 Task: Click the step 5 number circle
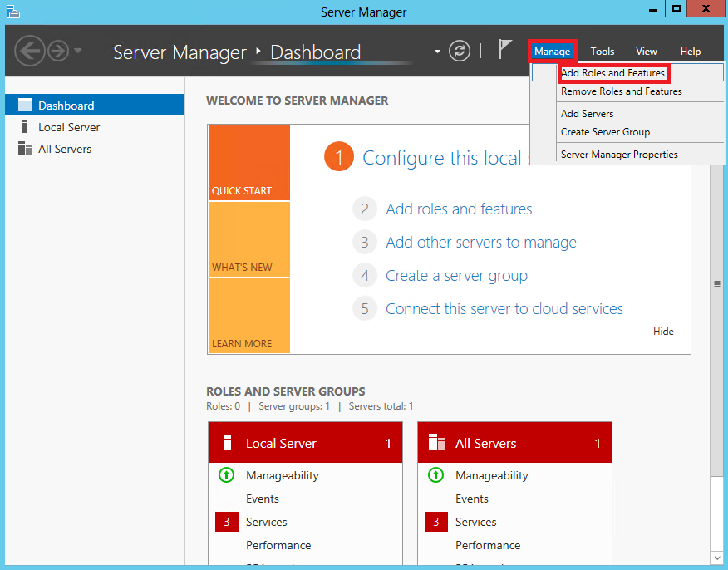coord(365,308)
